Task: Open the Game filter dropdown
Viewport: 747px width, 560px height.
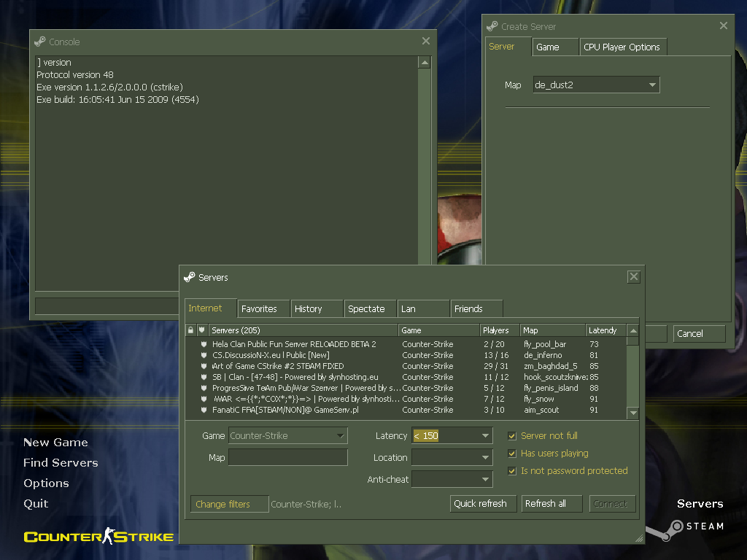Action: (x=287, y=436)
